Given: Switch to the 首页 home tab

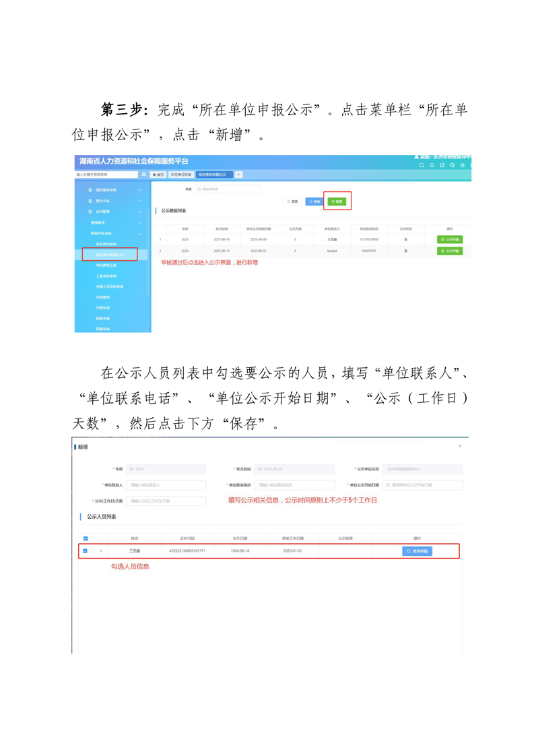Looking at the screenshot, I should pos(158,175).
